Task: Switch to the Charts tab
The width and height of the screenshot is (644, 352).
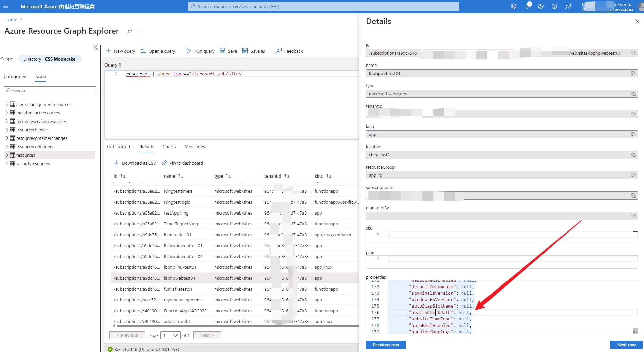Action: 169,147
